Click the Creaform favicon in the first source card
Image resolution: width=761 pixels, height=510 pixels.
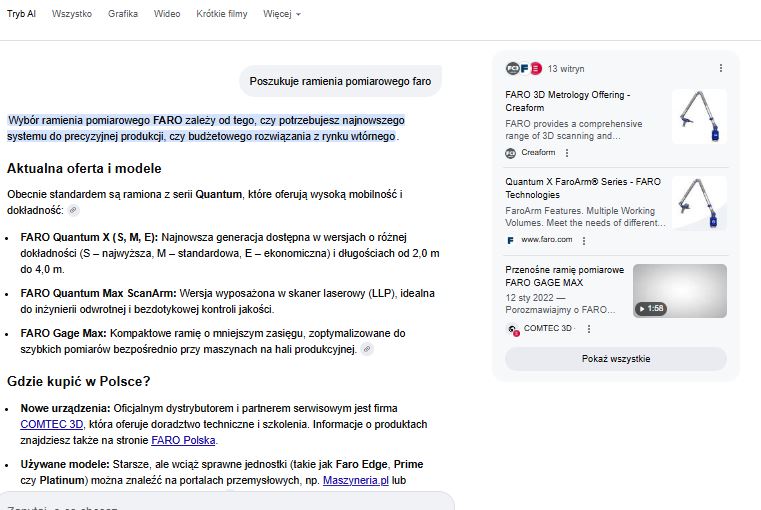click(x=511, y=153)
